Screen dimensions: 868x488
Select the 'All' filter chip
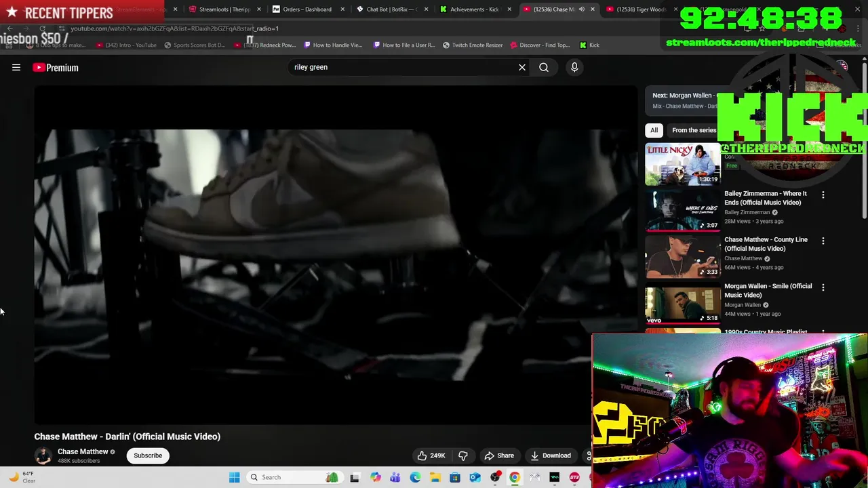click(654, 130)
